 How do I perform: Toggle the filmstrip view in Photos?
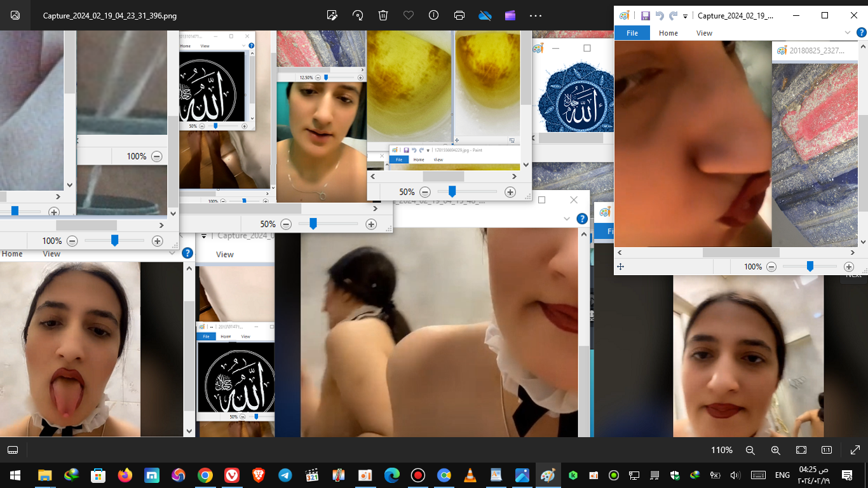[x=12, y=450]
